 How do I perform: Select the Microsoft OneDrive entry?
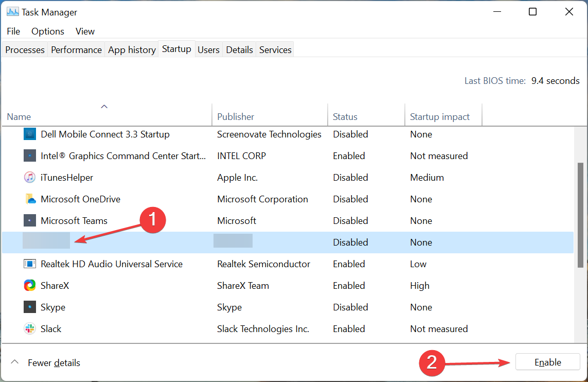coord(80,199)
